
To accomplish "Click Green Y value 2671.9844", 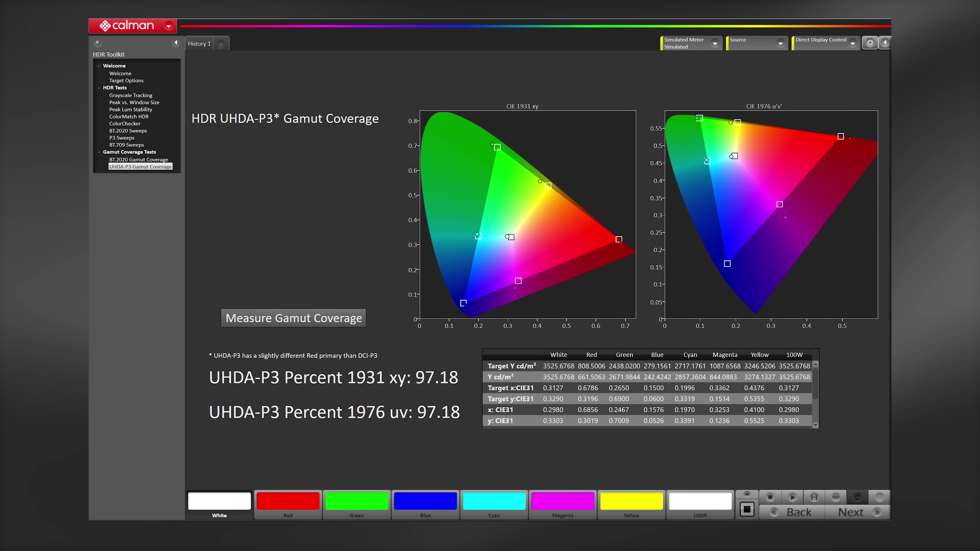I will click(624, 377).
